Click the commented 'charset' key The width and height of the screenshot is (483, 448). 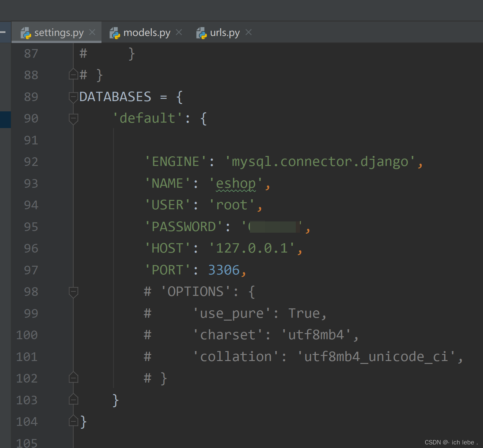pos(228,335)
